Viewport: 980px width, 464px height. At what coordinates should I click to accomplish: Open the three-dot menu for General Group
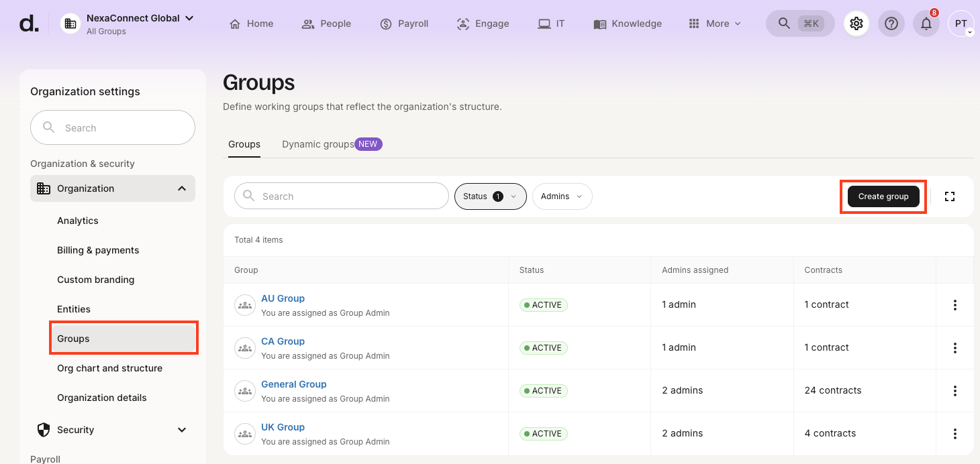(x=954, y=391)
